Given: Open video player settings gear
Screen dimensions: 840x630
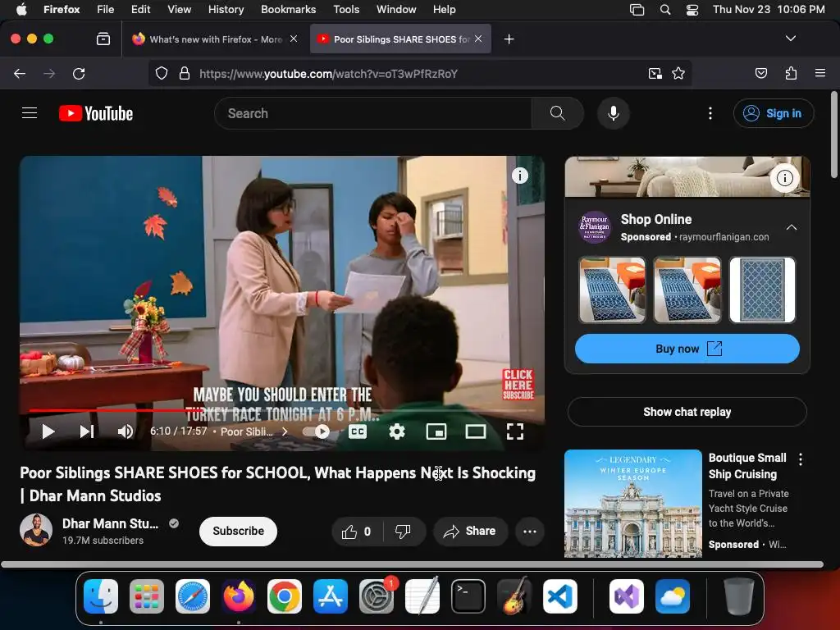Looking at the screenshot, I should click(397, 431).
